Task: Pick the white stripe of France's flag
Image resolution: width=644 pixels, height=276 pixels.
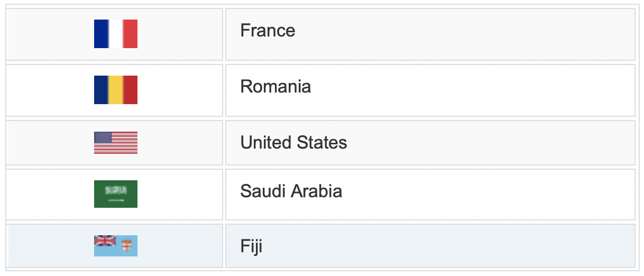Action: (x=116, y=34)
